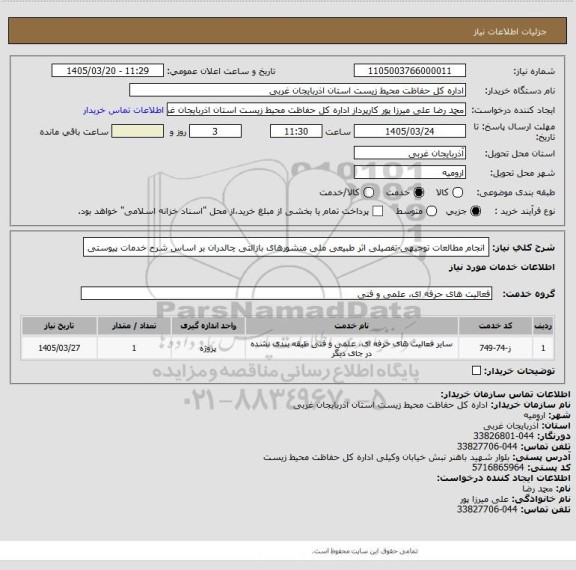Click the نام خدمت column header
The image size is (576, 570).
click(x=352, y=325)
